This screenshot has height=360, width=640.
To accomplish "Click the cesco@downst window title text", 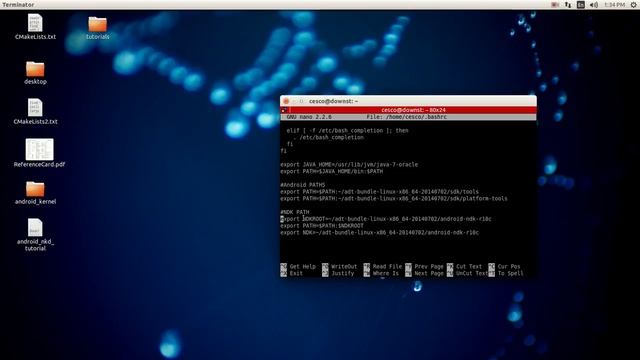I will pos(333,101).
